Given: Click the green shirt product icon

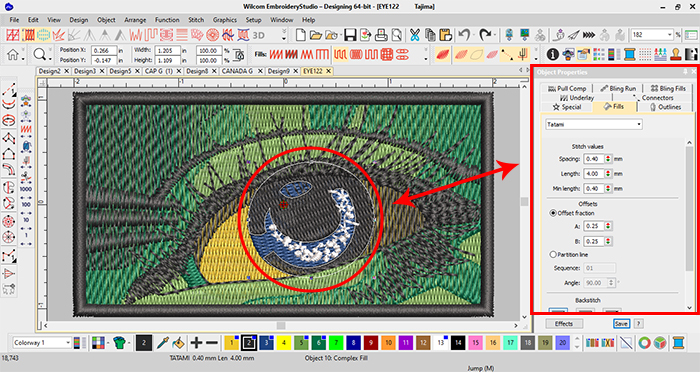Looking at the screenshot, I should coord(119,343).
